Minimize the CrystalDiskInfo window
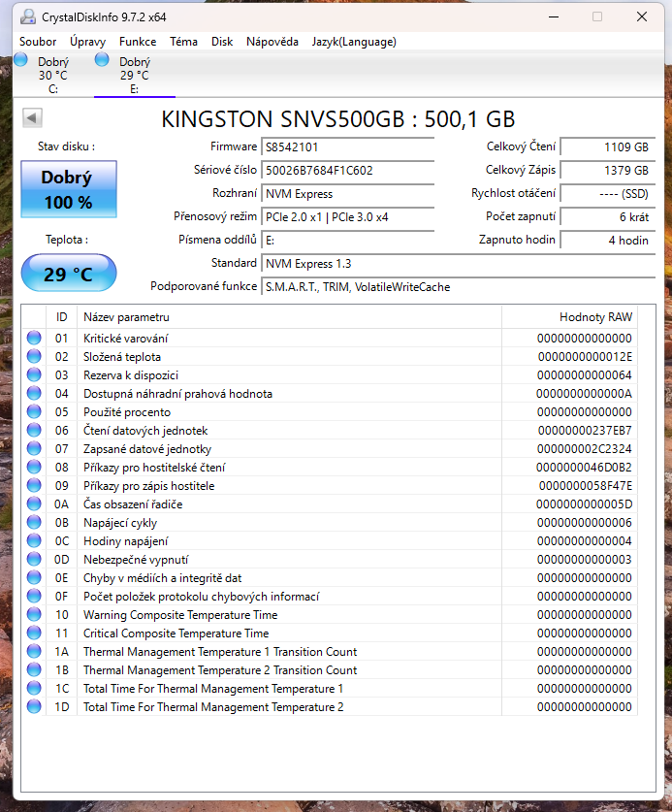The image size is (672, 812). 554,17
